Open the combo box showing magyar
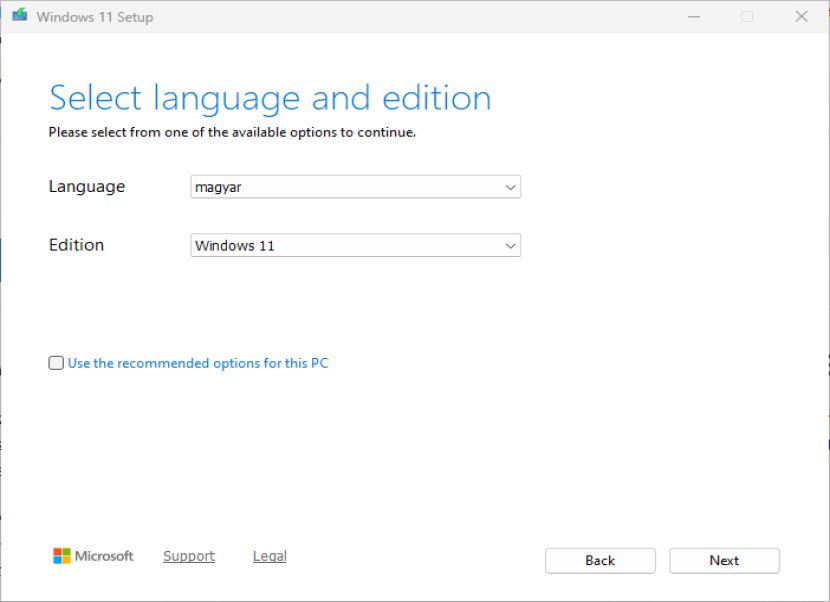Viewport: 830px width, 602px height. coord(356,187)
